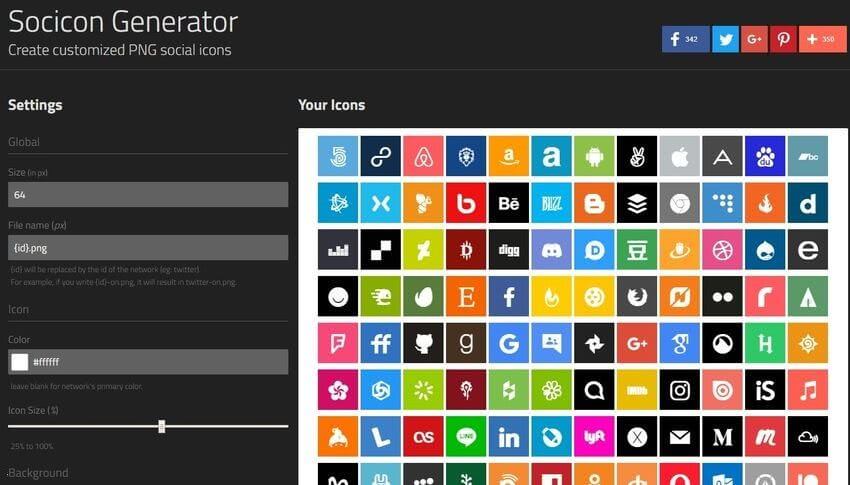Select the Airbnb icon

(x=423, y=156)
